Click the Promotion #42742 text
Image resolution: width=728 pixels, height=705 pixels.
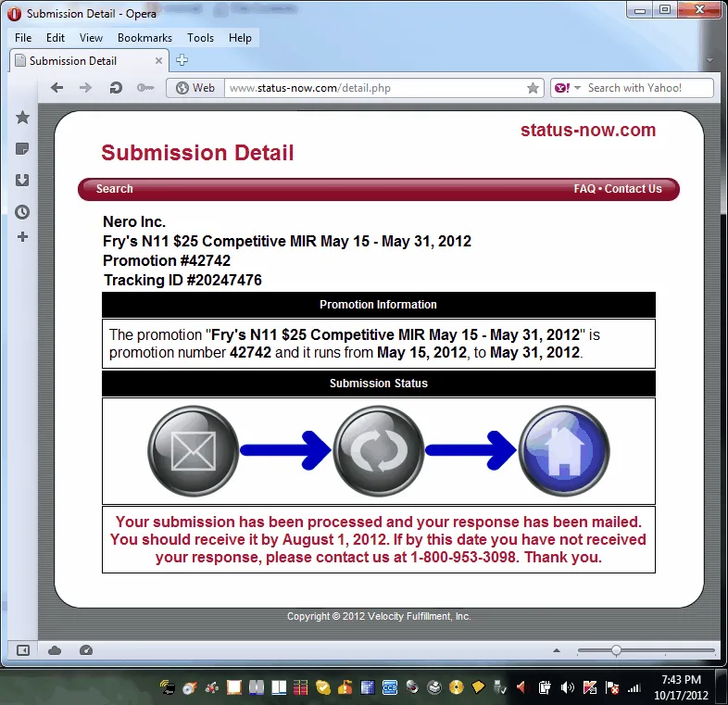click(x=166, y=260)
